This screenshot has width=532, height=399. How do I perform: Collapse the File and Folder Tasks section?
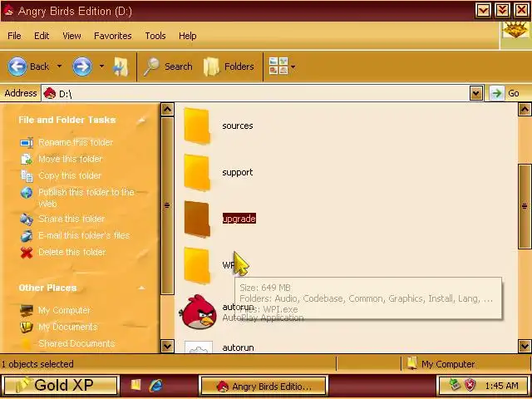point(142,120)
